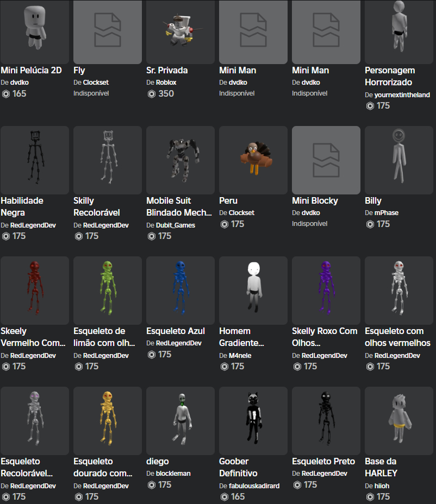The height and width of the screenshot is (504, 436).
Task: Open the green Esqueleto de limão thumbnail
Action: 108,290
